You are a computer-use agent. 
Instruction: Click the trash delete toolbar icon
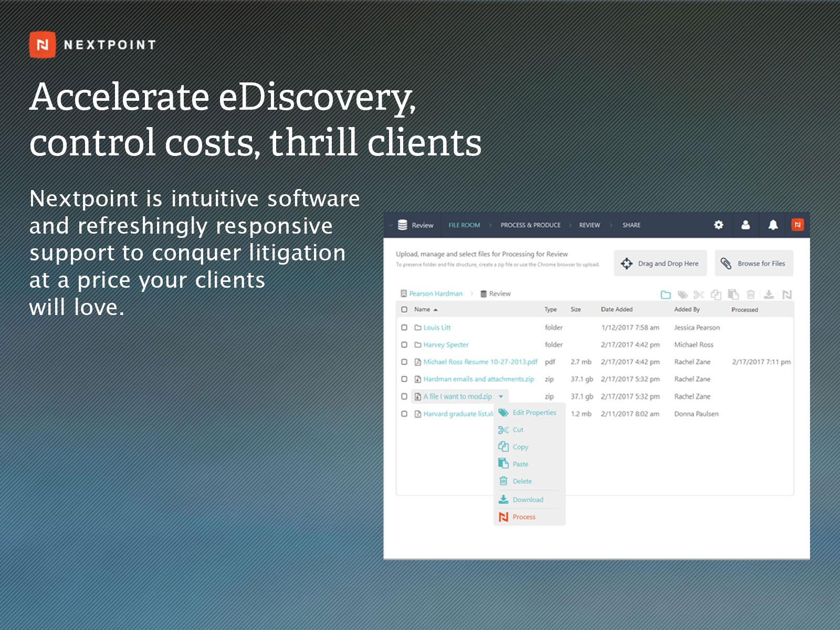pyautogui.click(x=751, y=295)
